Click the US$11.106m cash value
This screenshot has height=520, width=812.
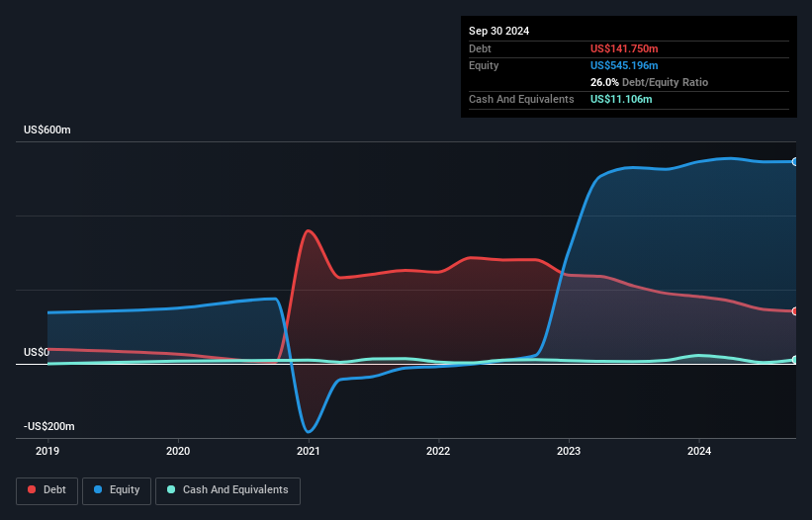[621, 99]
